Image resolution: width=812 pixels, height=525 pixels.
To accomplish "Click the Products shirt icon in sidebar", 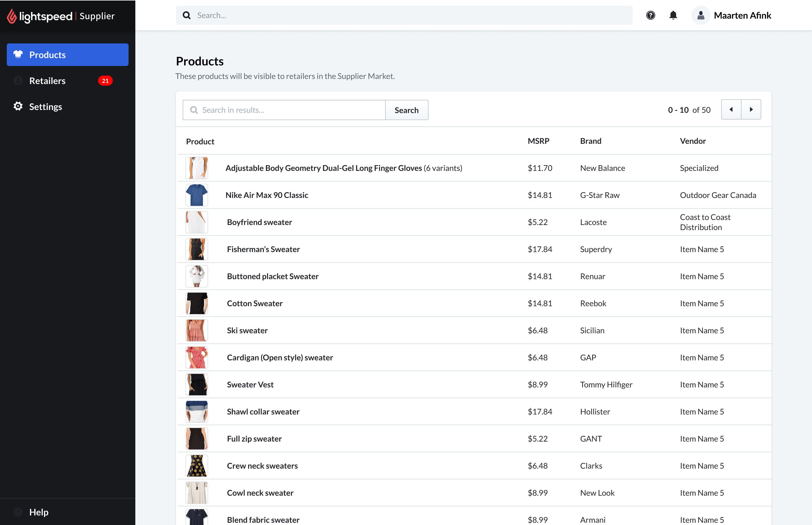I will click(18, 54).
